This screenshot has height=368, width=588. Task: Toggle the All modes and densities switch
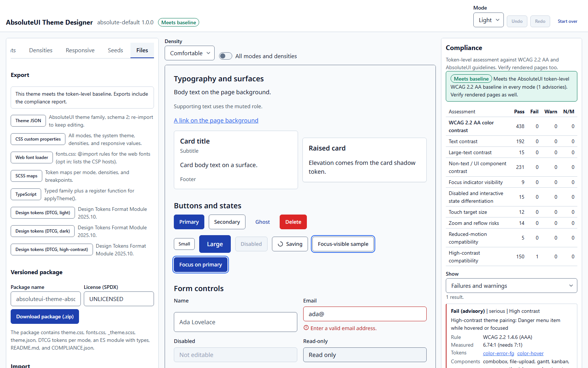(x=226, y=56)
